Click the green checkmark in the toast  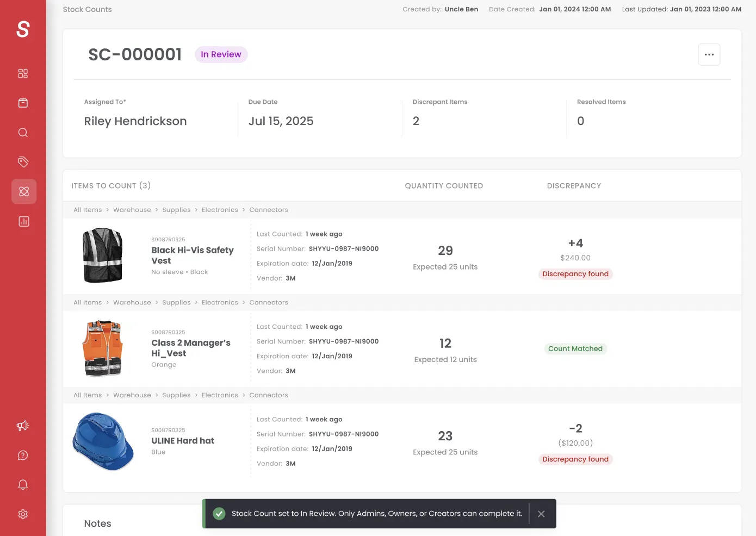[x=219, y=514]
